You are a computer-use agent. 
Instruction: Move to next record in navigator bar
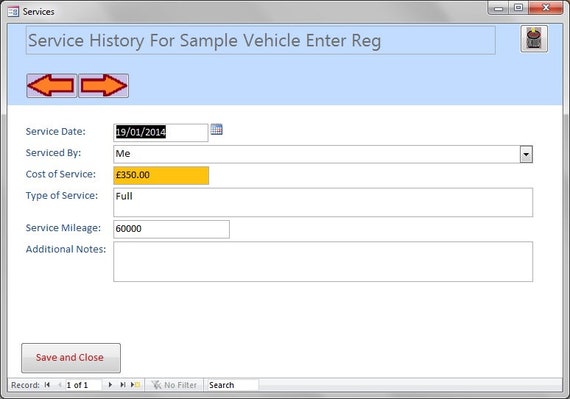[x=110, y=385]
